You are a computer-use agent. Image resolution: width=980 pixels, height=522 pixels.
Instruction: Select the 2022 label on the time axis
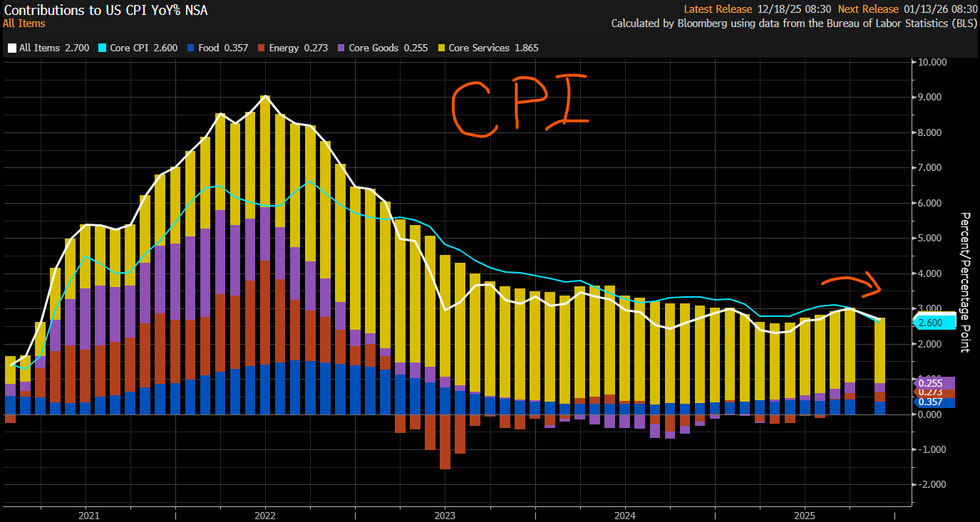click(265, 515)
